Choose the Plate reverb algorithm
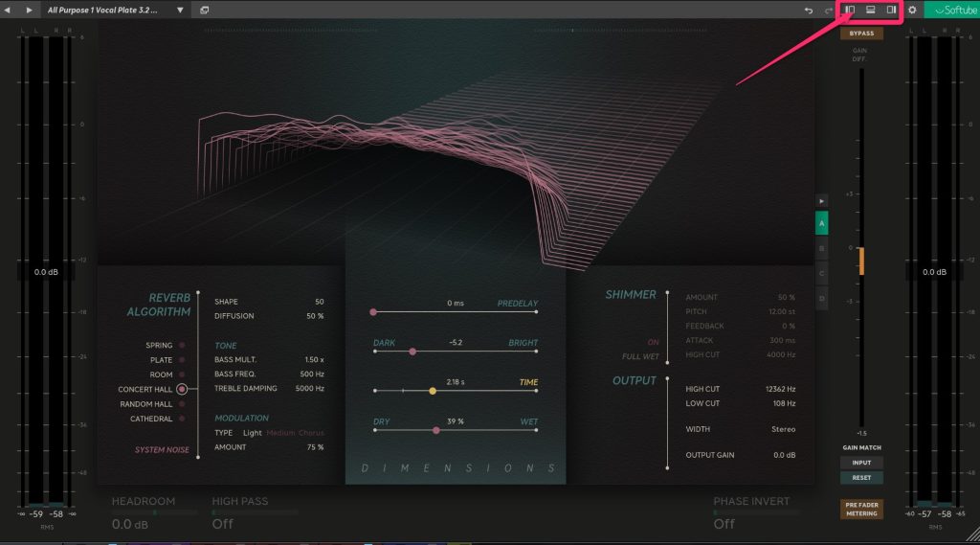The height and width of the screenshot is (545, 980). (181, 360)
